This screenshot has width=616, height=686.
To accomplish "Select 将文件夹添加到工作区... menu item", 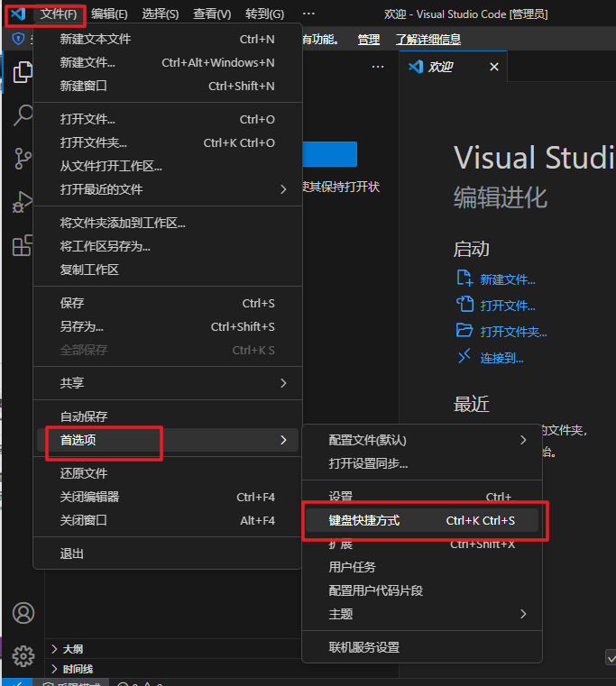I will click(x=167, y=223).
